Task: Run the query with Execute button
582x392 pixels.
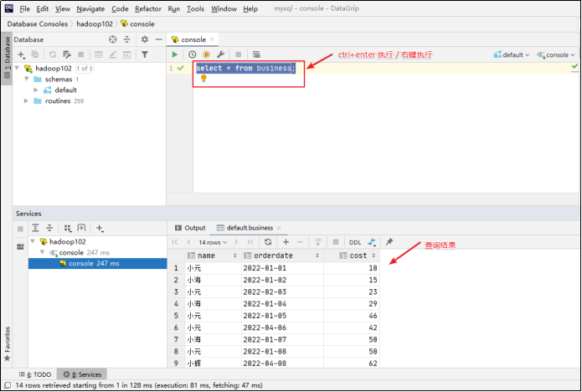Action: 174,54
